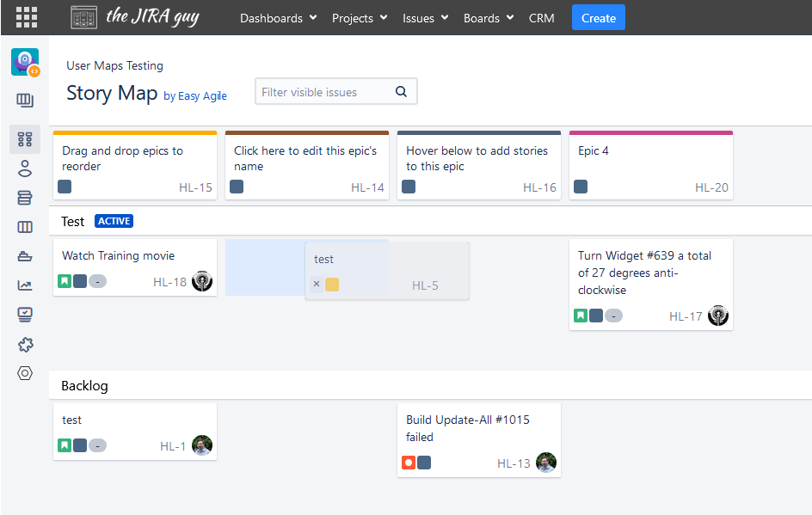812x515 pixels.
Task: Focus the Filter visible issues field
Action: [x=323, y=92]
